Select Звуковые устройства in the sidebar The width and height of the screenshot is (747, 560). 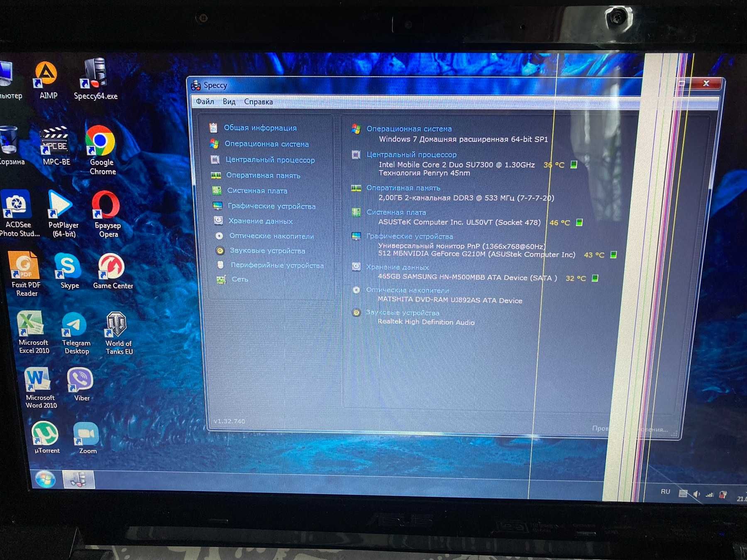click(267, 251)
